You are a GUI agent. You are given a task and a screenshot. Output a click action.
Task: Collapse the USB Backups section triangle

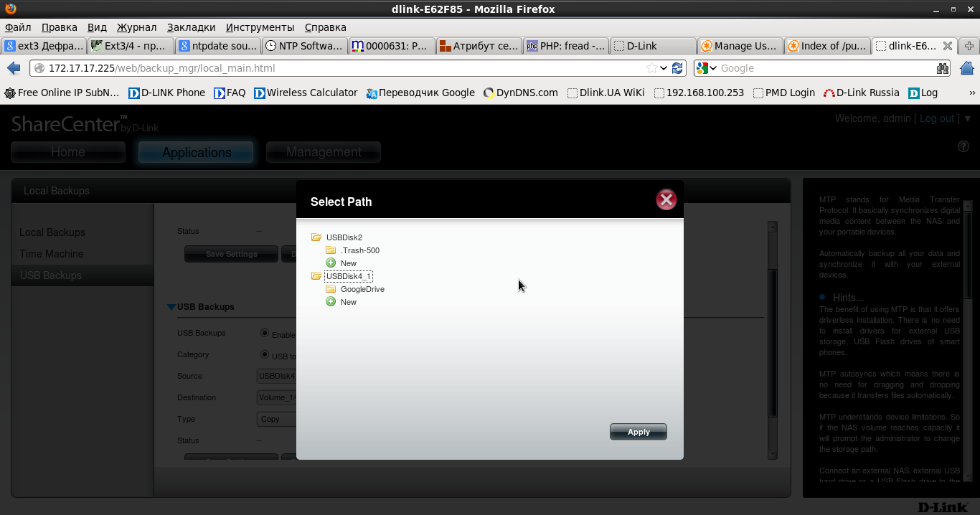[171, 307]
